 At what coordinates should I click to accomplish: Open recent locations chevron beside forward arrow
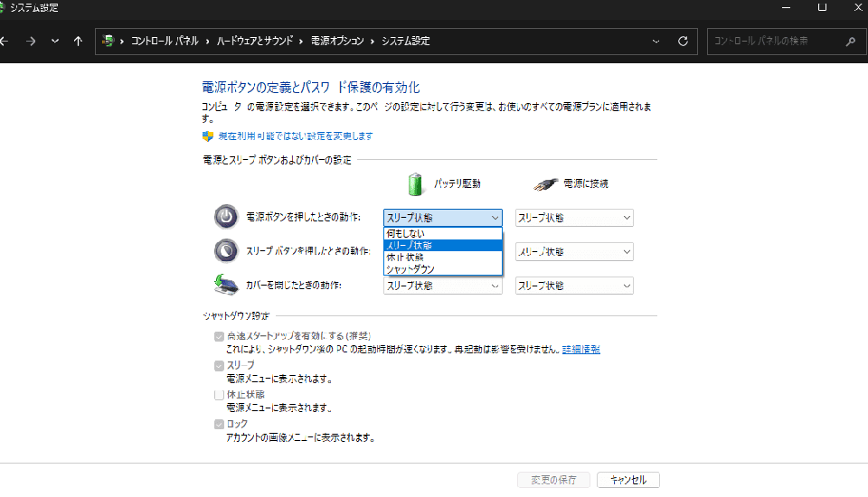[55, 41]
